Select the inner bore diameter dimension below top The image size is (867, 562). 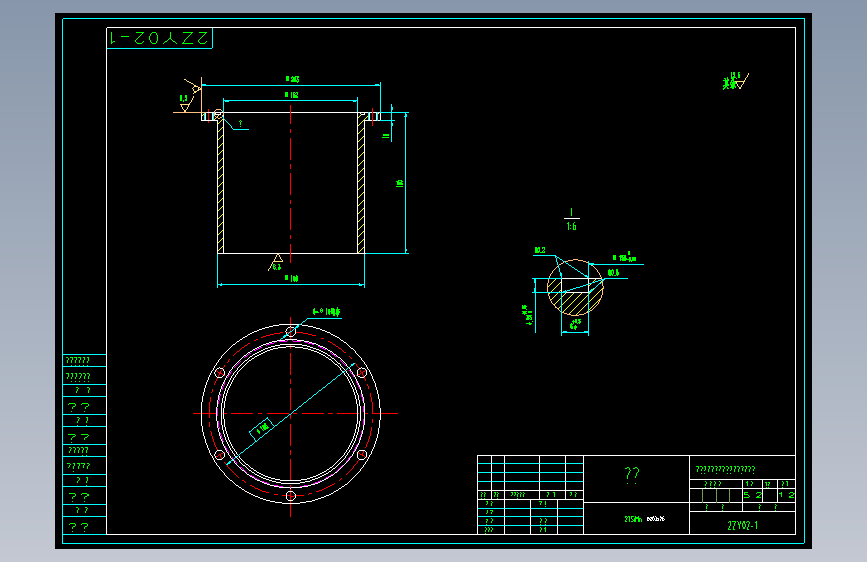point(291,95)
